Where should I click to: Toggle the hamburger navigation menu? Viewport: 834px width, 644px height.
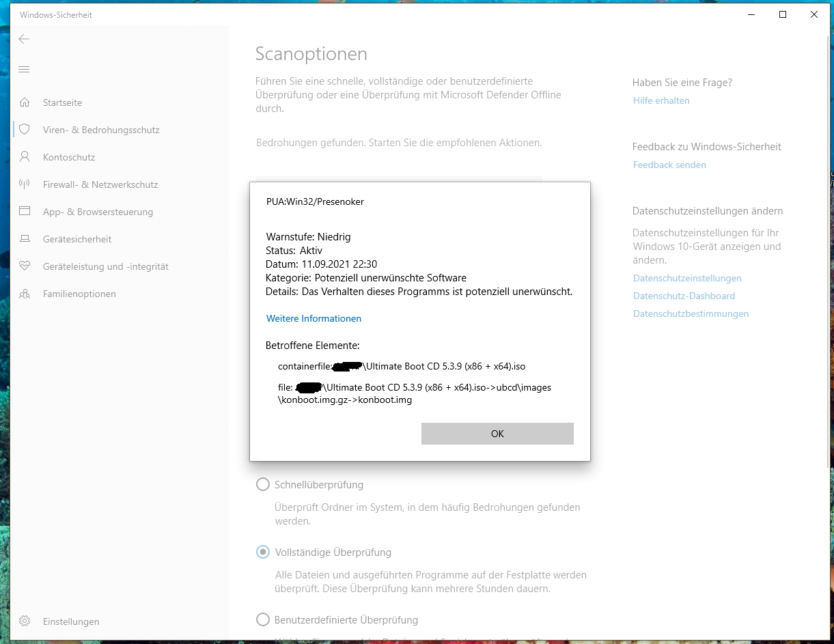[x=24, y=69]
